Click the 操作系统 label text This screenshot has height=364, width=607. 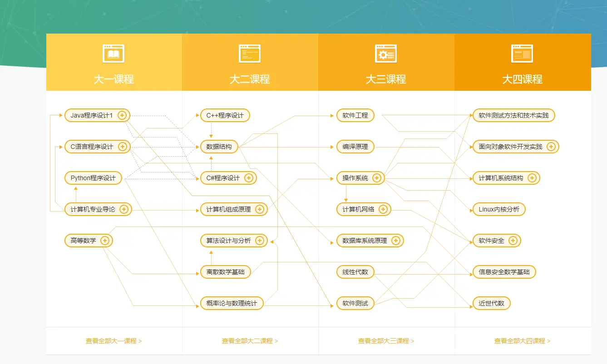355,178
